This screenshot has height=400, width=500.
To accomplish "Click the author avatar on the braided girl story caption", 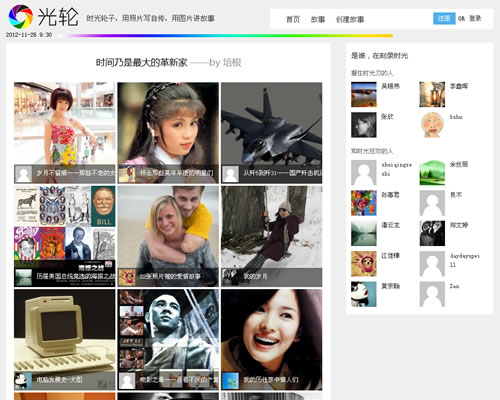I will (x=127, y=174).
